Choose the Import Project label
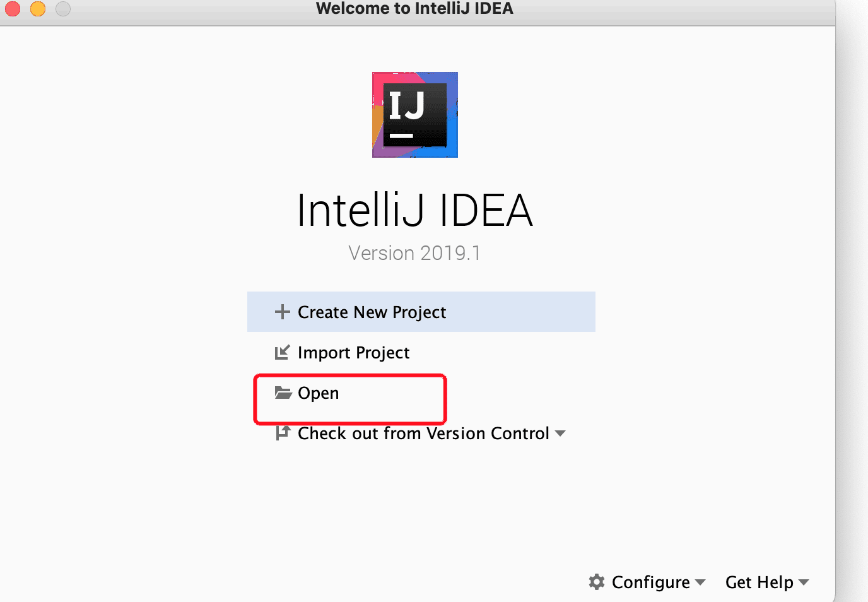The height and width of the screenshot is (602, 868). (x=353, y=353)
